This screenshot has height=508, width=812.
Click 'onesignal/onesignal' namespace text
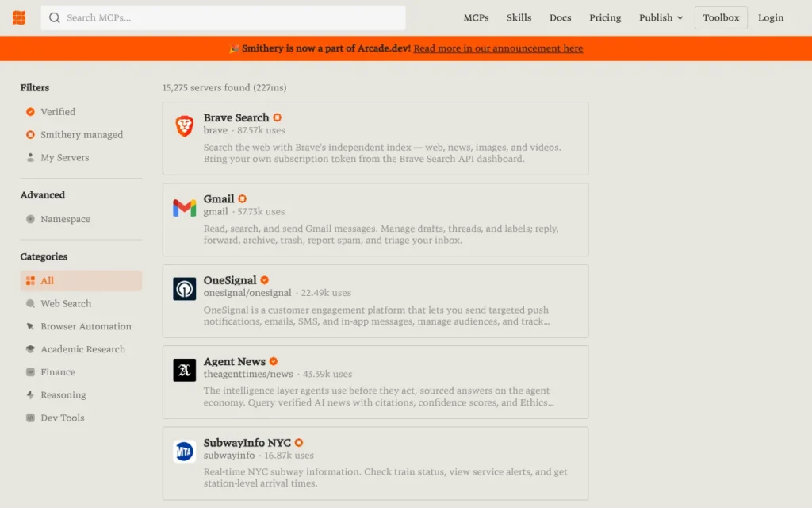click(247, 293)
